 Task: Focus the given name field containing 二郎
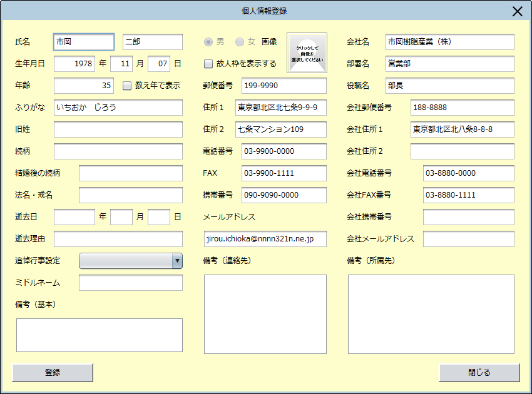(x=153, y=42)
